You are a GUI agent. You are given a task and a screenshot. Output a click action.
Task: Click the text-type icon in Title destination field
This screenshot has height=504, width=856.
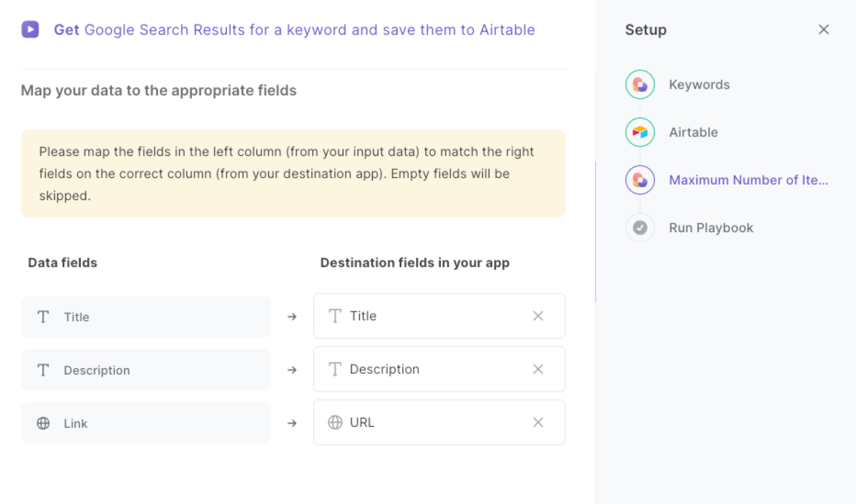[x=335, y=316]
